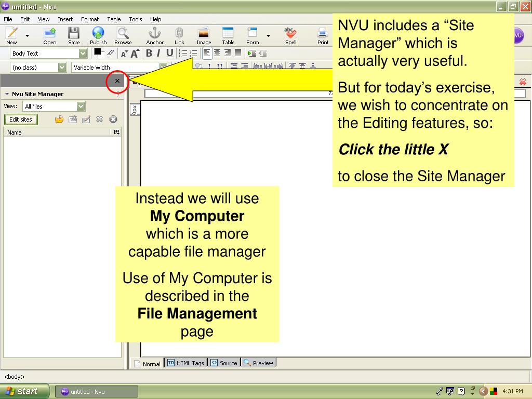Image resolution: width=532 pixels, height=399 pixels.
Task: Click the <body> tag in status bar
Action: click(x=14, y=377)
